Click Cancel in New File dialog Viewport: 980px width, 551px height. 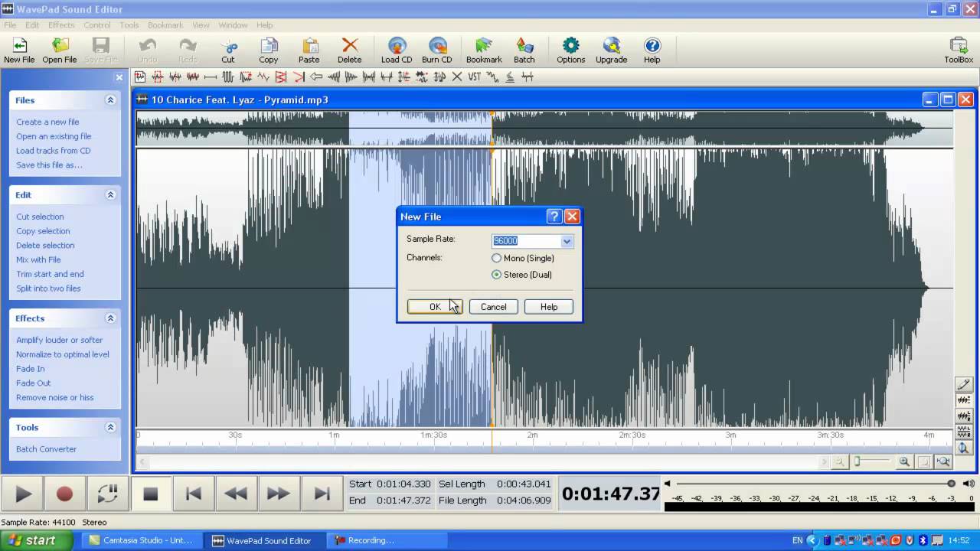coord(493,307)
